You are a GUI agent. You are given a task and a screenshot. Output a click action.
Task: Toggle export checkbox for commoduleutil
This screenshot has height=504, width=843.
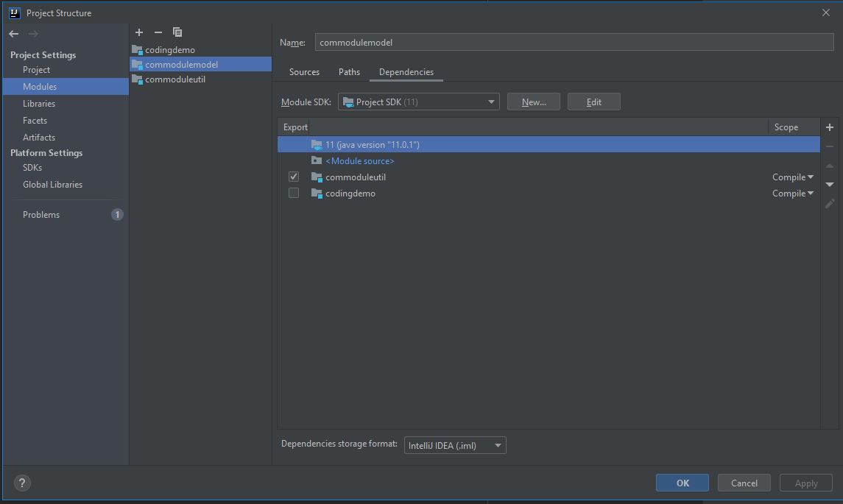tap(294, 177)
